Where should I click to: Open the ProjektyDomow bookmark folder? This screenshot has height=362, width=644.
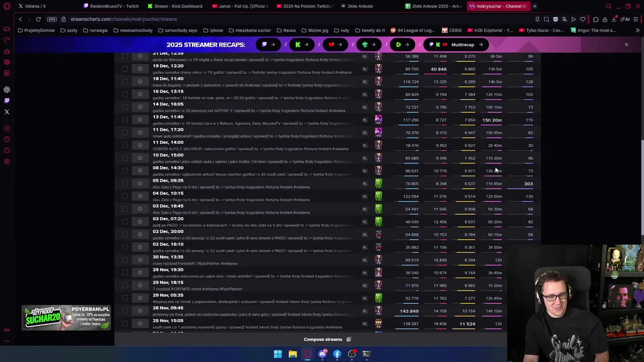[x=36, y=30]
